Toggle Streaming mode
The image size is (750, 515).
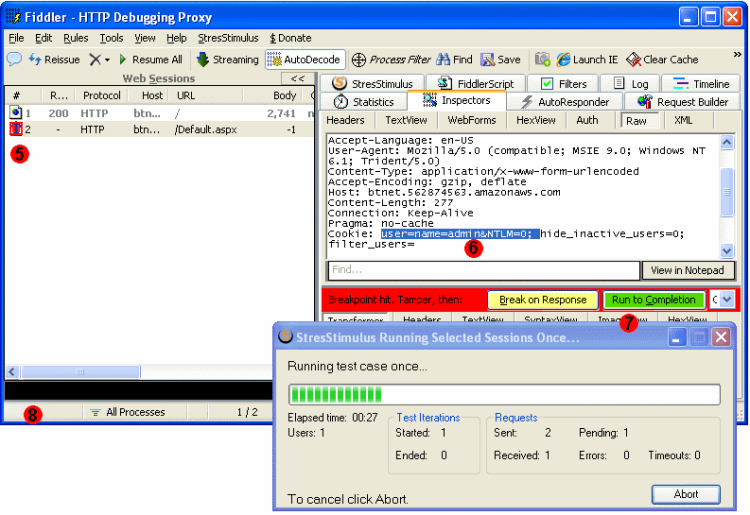(x=227, y=60)
